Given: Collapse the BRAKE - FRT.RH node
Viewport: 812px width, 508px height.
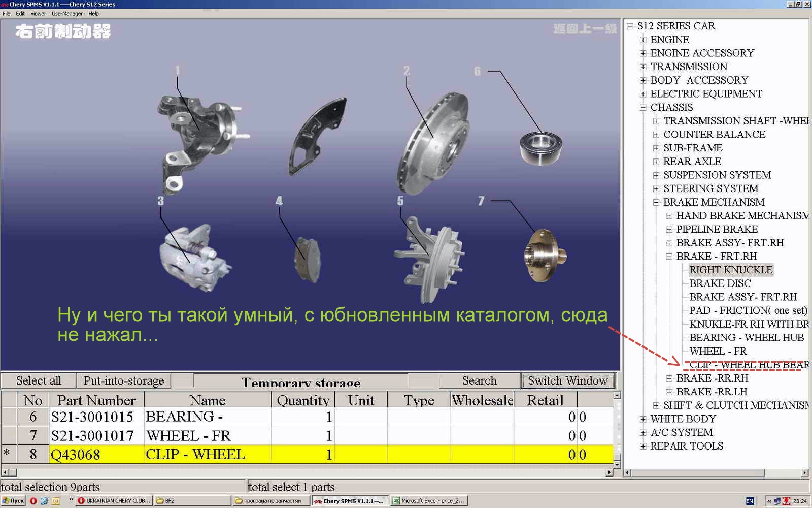Looking at the screenshot, I should click(669, 257).
